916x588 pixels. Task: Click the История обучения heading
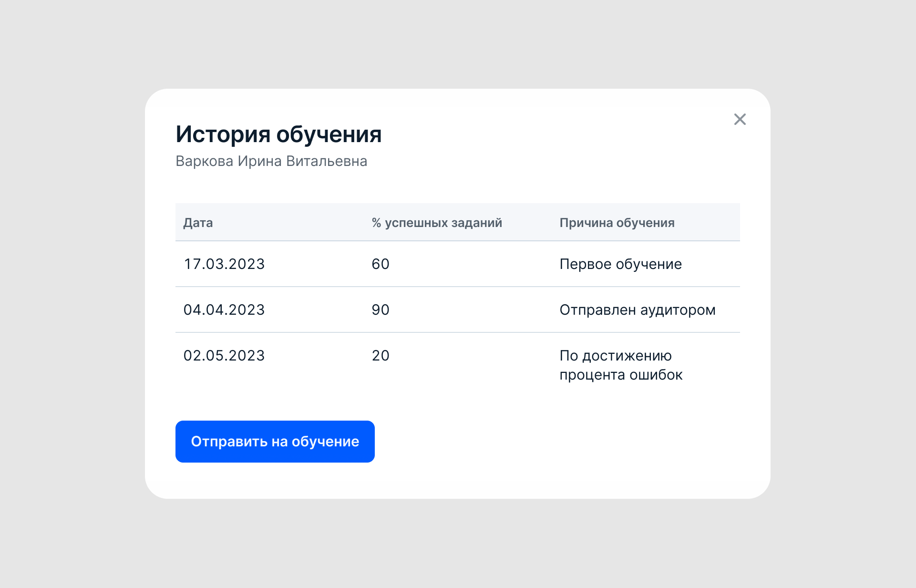point(278,134)
